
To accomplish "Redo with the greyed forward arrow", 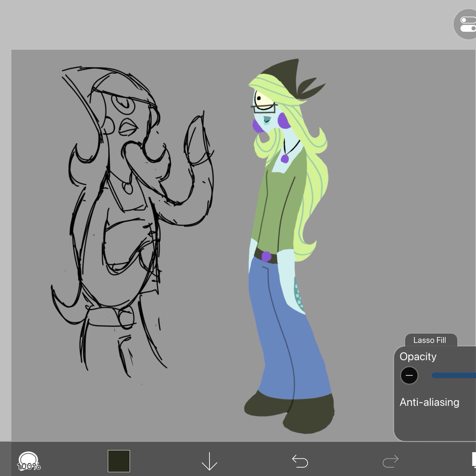I will (x=390, y=461).
